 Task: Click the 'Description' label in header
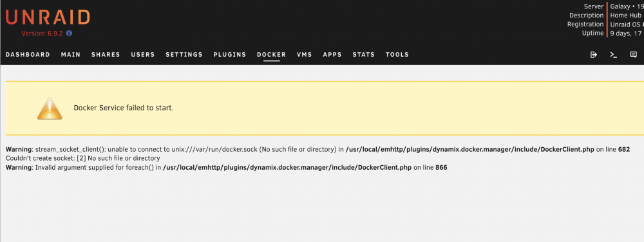[586, 15]
